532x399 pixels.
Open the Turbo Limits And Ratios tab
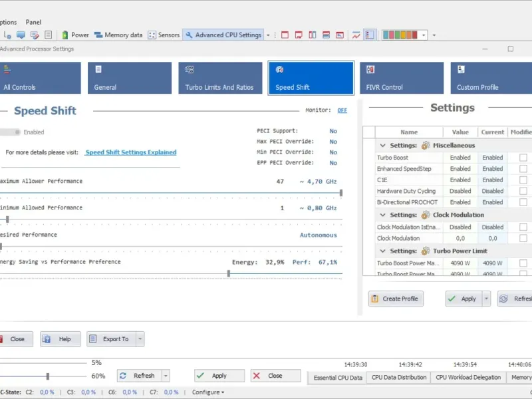[220, 78]
